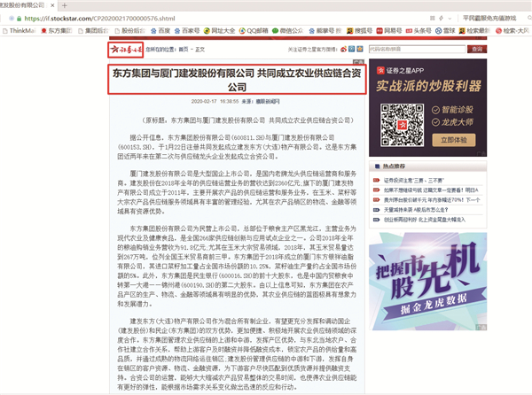Viewport: 532px width, 395px height.
Task: Open the 网址大全 bookmark
Action: [220, 31]
